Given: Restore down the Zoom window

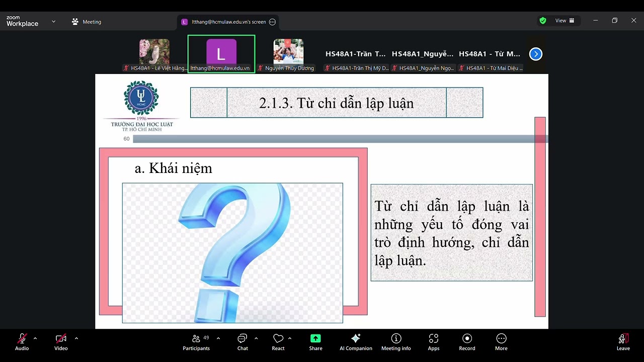Looking at the screenshot, I should click(x=614, y=21).
